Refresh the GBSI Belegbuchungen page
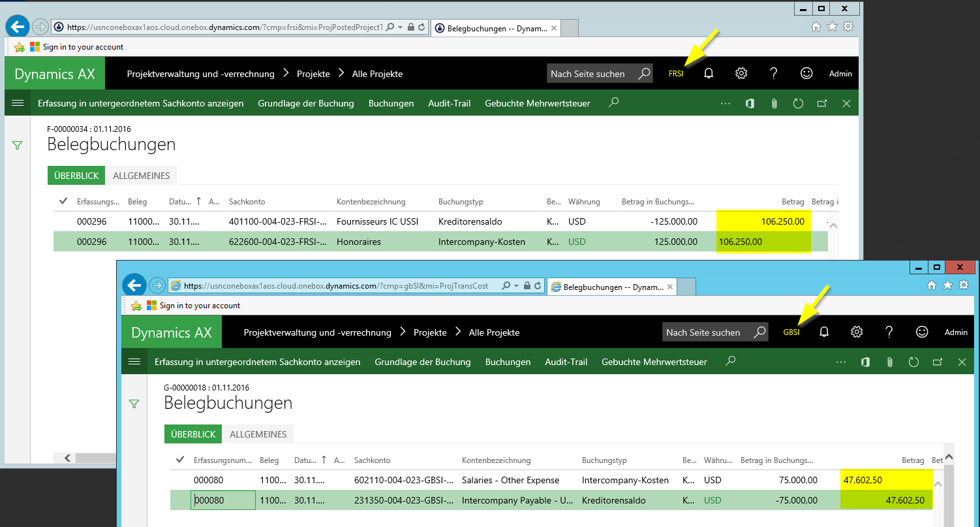Viewport: 980px width, 527px height. pyautogui.click(x=913, y=362)
